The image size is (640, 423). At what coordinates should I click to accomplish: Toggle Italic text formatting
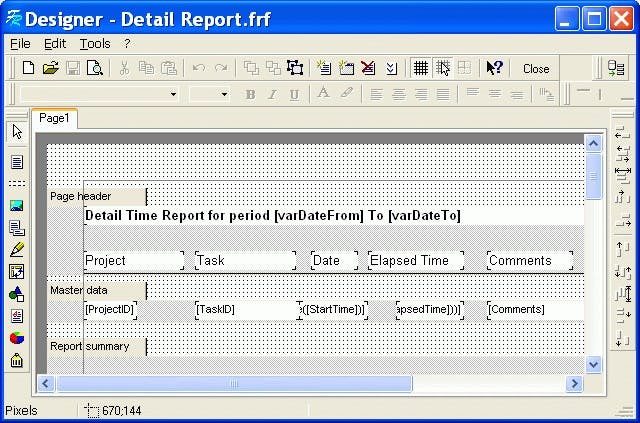[272, 94]
